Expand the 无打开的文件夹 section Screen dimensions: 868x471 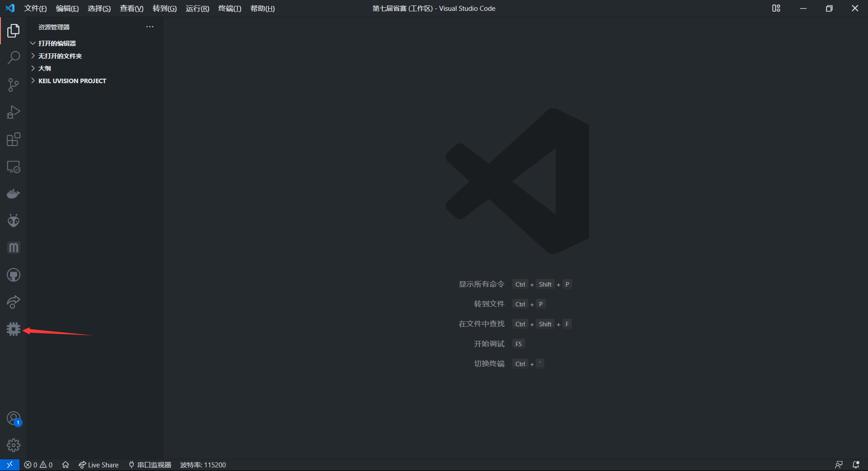95,56
